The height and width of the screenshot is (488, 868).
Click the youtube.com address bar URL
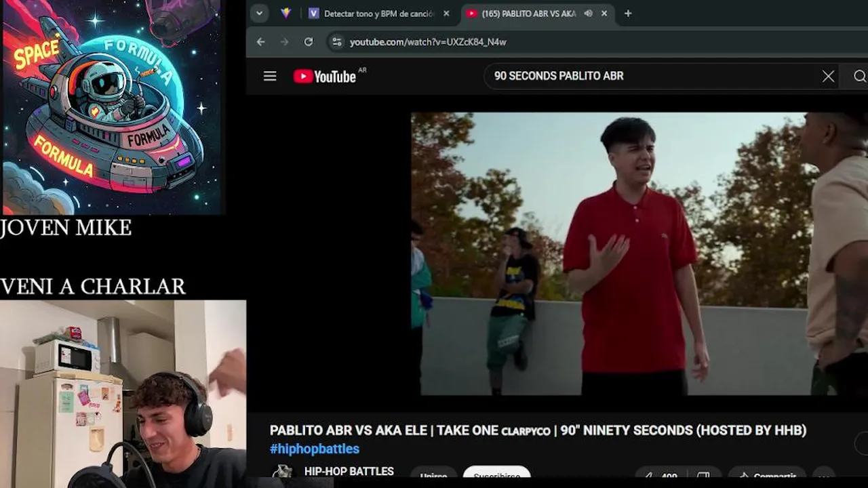[428, 42]
